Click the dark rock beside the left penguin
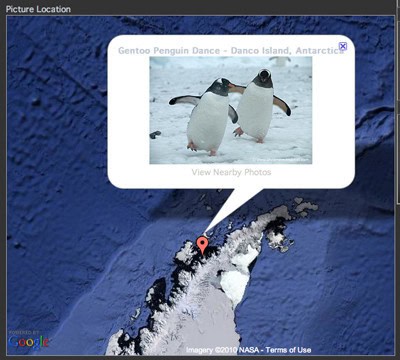Screen dimensions: 400x360 (x=155, y=135)
